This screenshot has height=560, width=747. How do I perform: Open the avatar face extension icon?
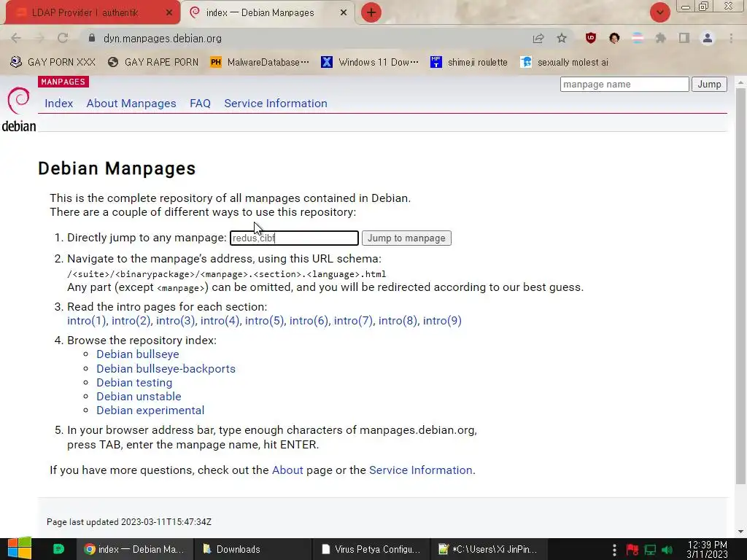614,38
